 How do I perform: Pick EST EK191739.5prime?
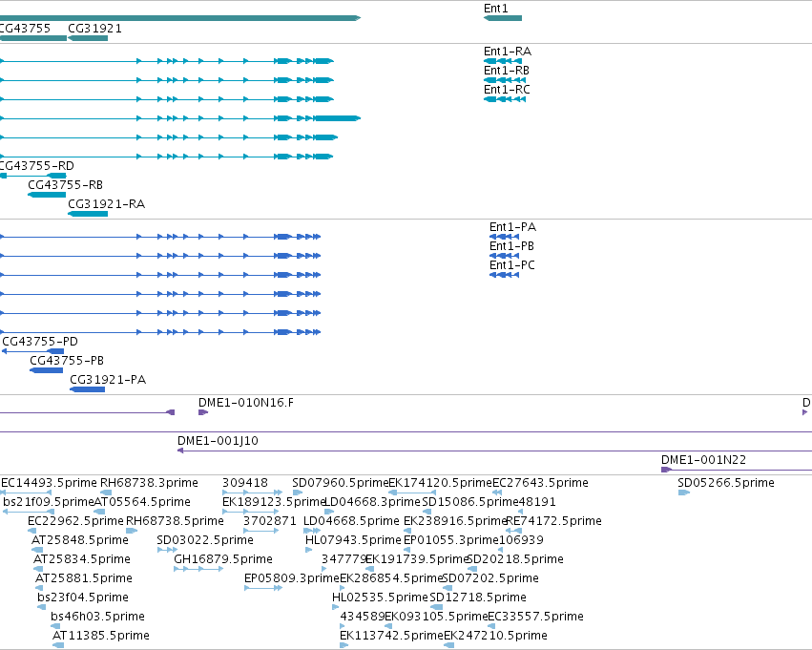(417, 559)
